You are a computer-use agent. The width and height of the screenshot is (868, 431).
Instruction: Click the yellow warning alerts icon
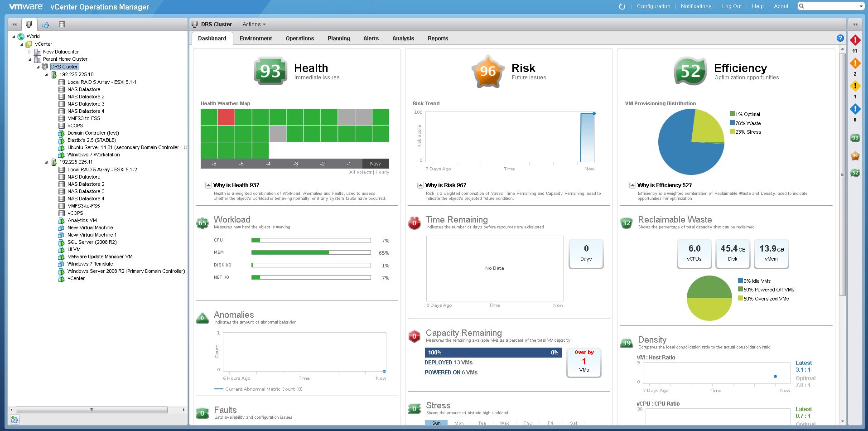(x=855, y=86)
